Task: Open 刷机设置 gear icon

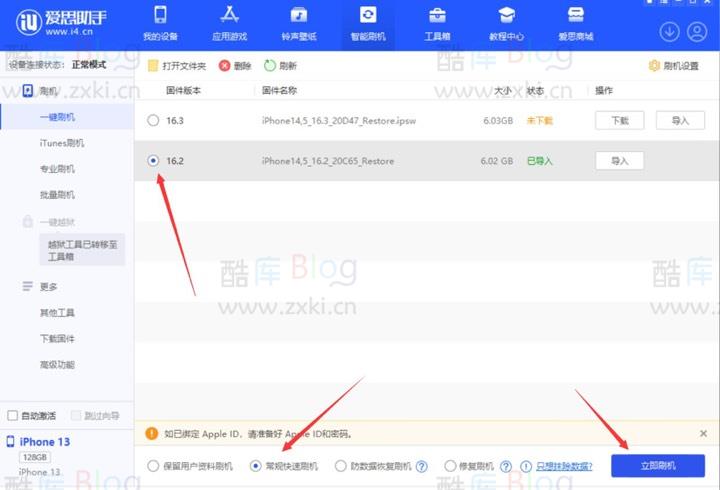Action: click(x=654, y=66)
